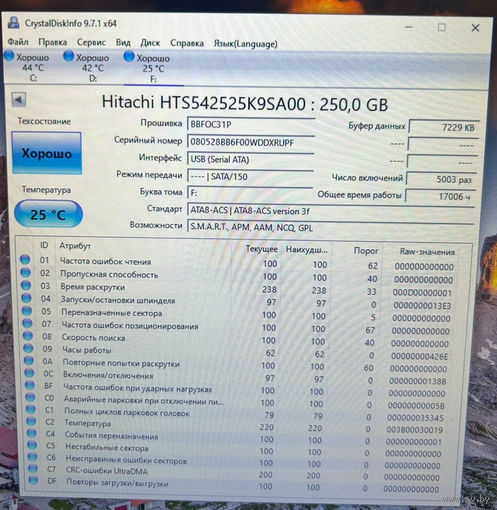Click status orb of attribute 09 row
Image resolution: width=497 pixels, height=510 pixels.
click(x=28, y=348)
